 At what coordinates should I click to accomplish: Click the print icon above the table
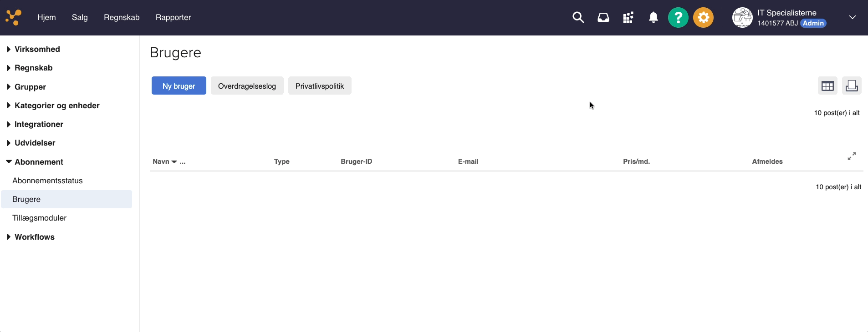pos(851,86)
